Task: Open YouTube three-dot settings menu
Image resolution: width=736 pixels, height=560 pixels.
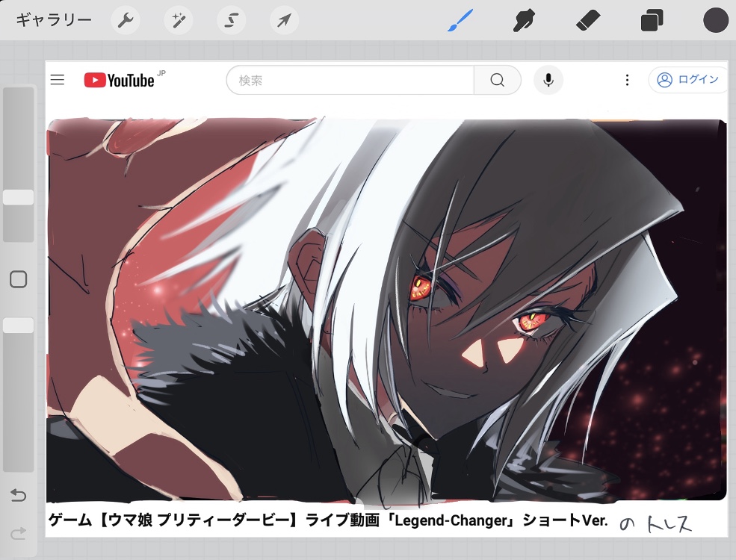Action: [628, 80]
